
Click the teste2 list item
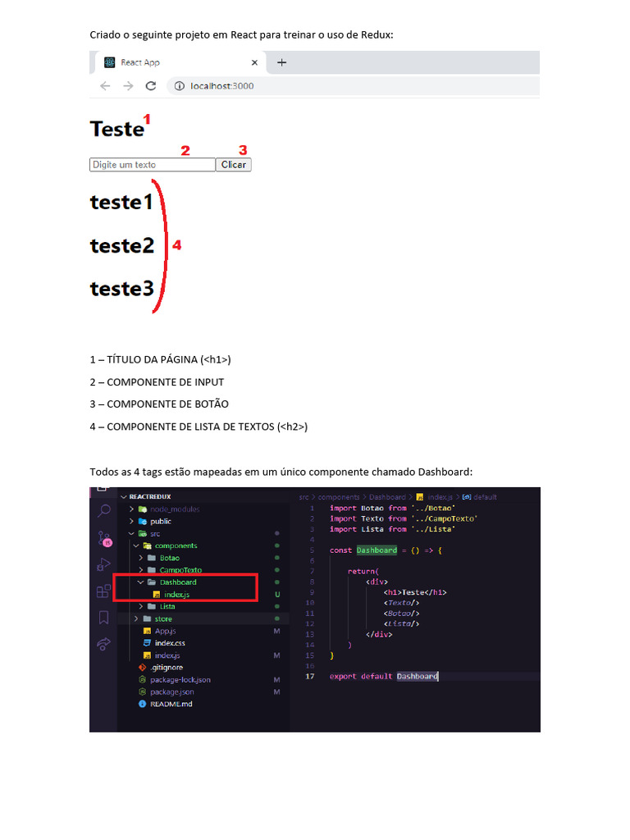click(122, 246)
